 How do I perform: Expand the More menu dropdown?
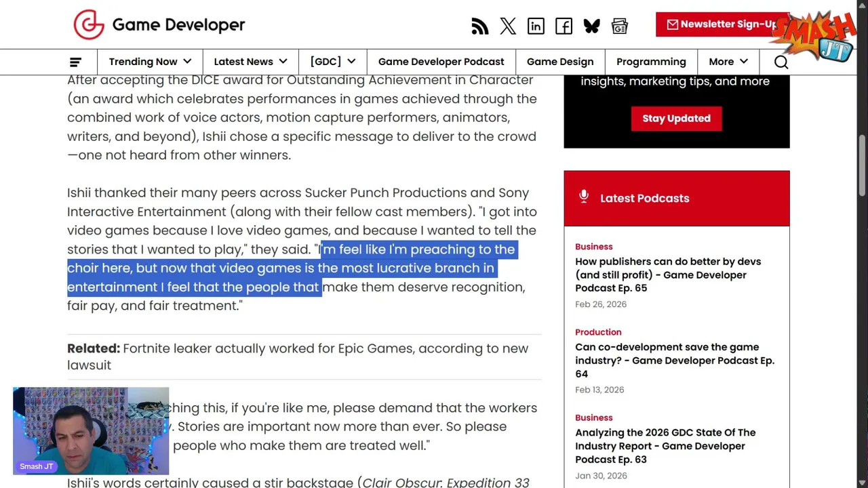pos(728,62)
